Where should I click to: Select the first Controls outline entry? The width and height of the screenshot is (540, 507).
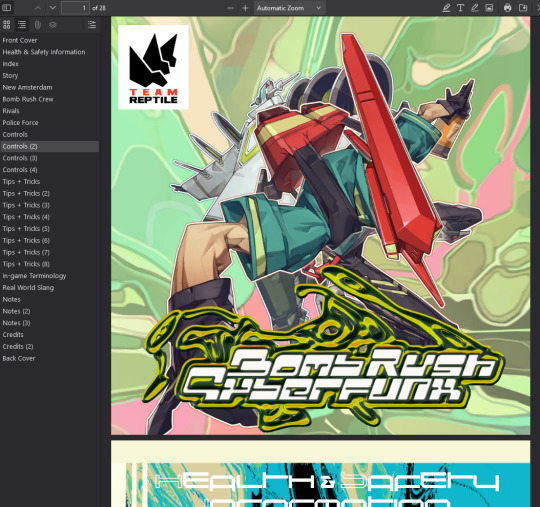[x=15, y=134]
